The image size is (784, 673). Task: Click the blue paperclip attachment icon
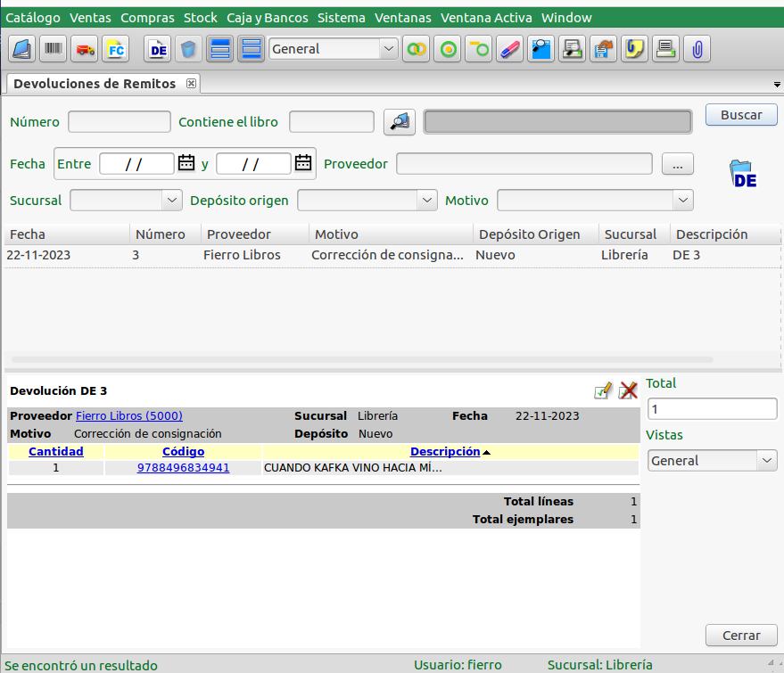coord(697,49)
